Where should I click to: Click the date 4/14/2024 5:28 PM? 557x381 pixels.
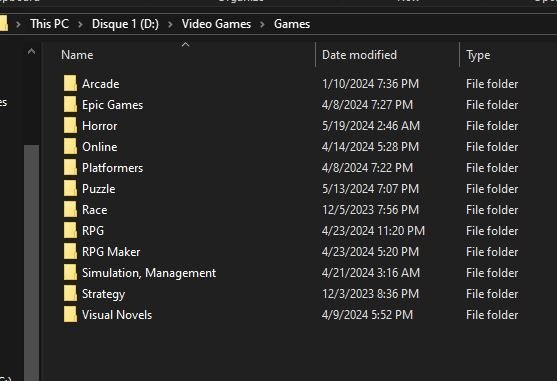pos(370,147)
